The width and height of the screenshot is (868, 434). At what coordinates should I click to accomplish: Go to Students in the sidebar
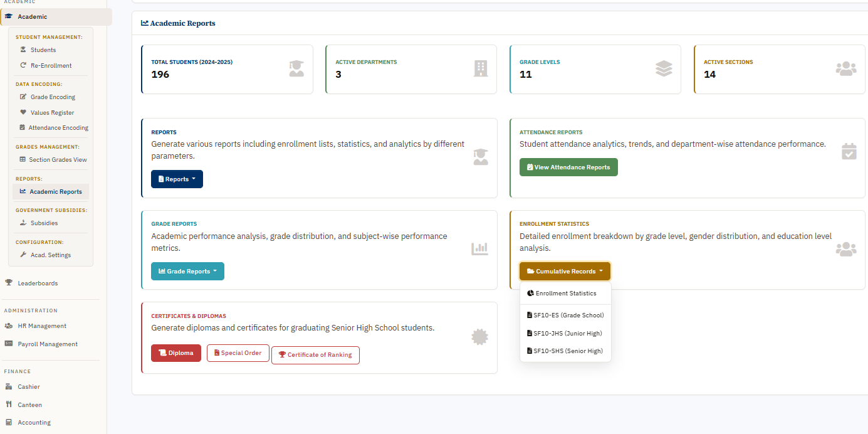point(51,50)
